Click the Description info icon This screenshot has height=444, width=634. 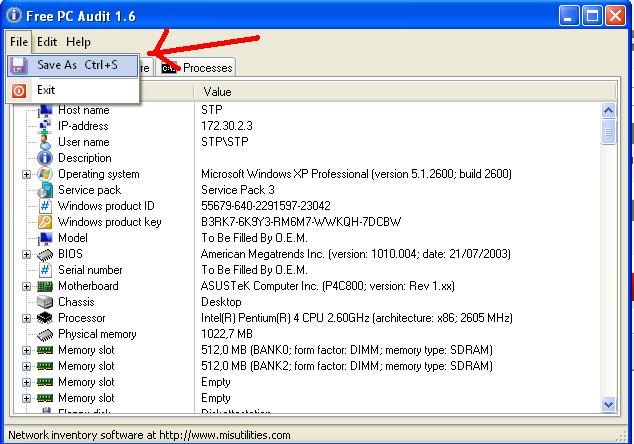[x=45, y=158]
